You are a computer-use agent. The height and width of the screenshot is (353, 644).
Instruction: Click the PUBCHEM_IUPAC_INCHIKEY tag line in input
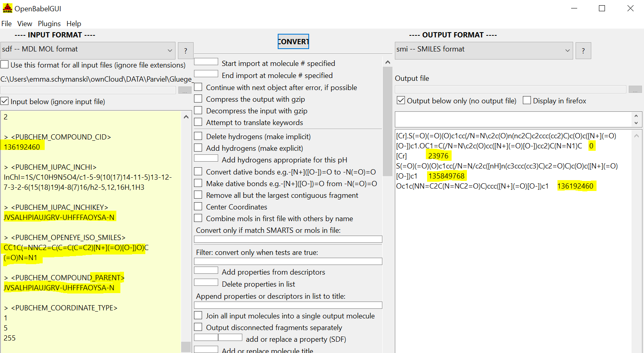[x=56, y=207]
